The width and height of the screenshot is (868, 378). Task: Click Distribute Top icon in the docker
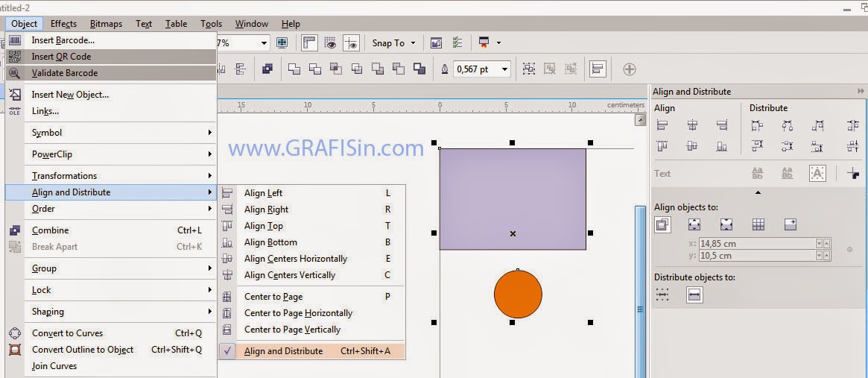[x=757, y=146]
